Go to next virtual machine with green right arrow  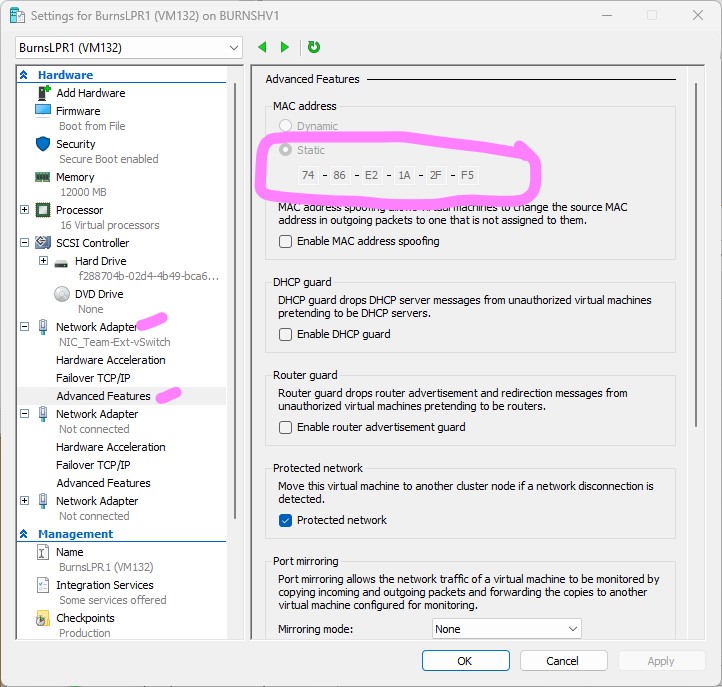pyautogui.click(x=285, y=47)
